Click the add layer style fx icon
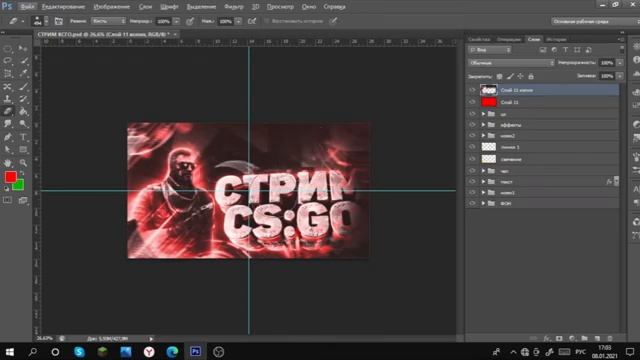 (x=547, y=338)
